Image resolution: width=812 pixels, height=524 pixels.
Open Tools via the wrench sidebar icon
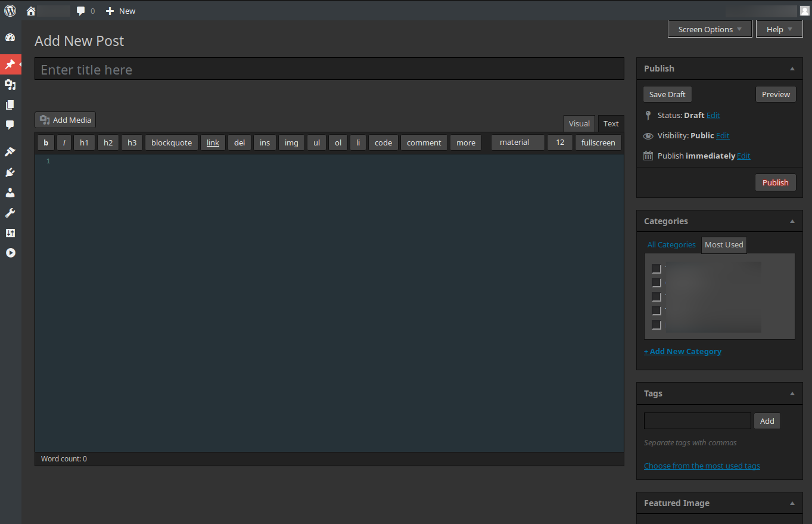click(x=10, y=212)
